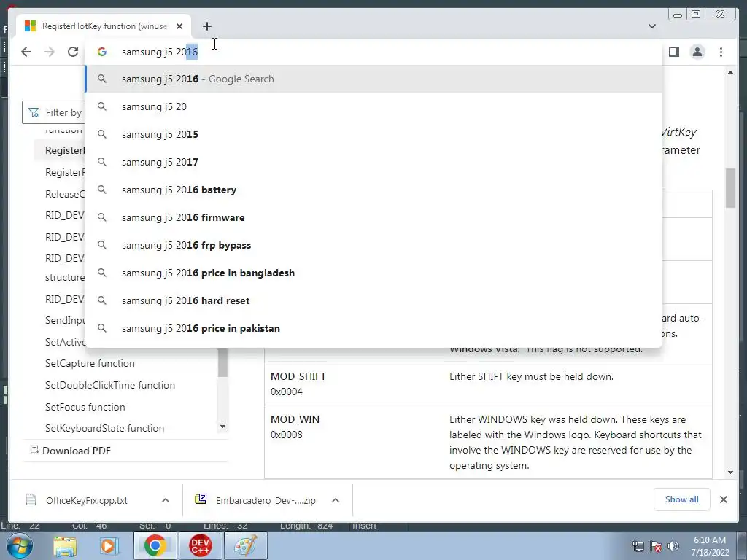Open downloaded OfficeKeyFix.cpp.txt file
747x560 pixels.
tap(87, 500)
